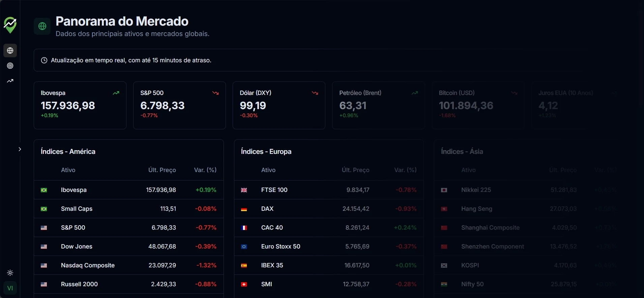
Task: Click the Bitcoin (USD) summary card
Action: tap(478, 105)
